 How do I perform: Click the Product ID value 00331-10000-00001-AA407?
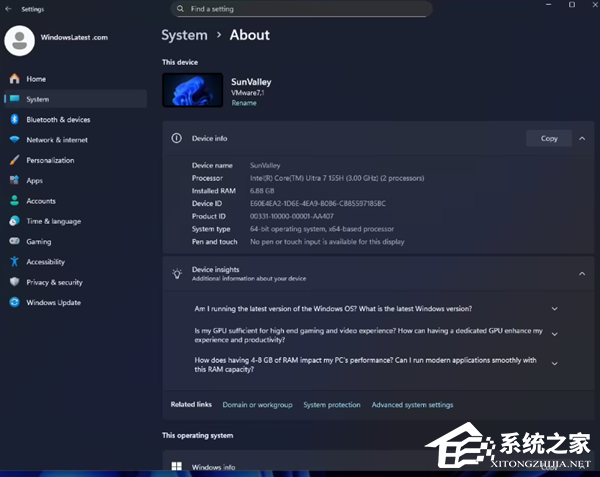click(292, 216)
